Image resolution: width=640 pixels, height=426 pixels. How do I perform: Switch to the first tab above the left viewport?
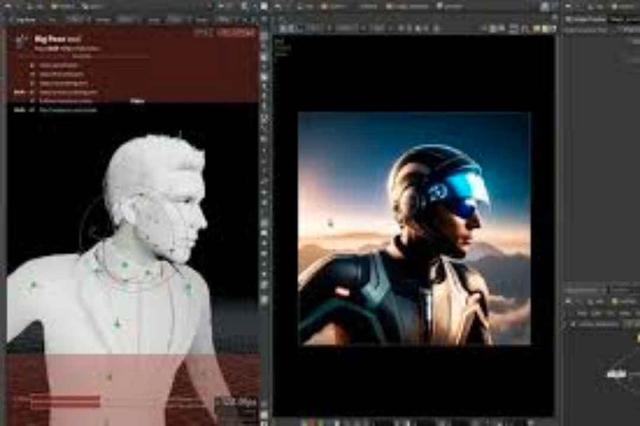tap(30, 6)
